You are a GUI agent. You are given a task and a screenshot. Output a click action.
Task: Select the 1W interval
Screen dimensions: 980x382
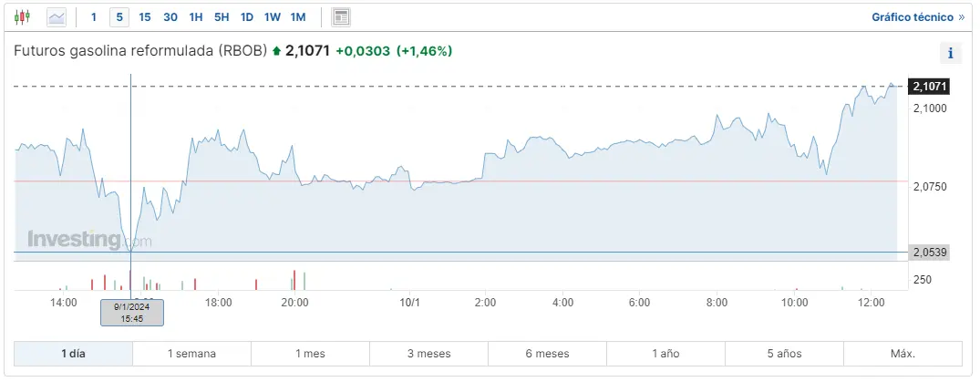point(273,16)
